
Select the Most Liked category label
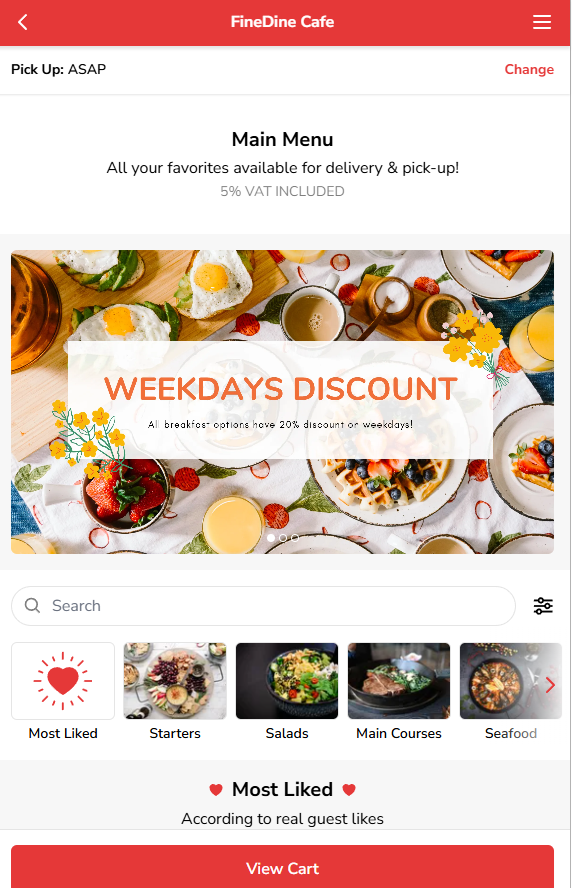pos(63,733)
